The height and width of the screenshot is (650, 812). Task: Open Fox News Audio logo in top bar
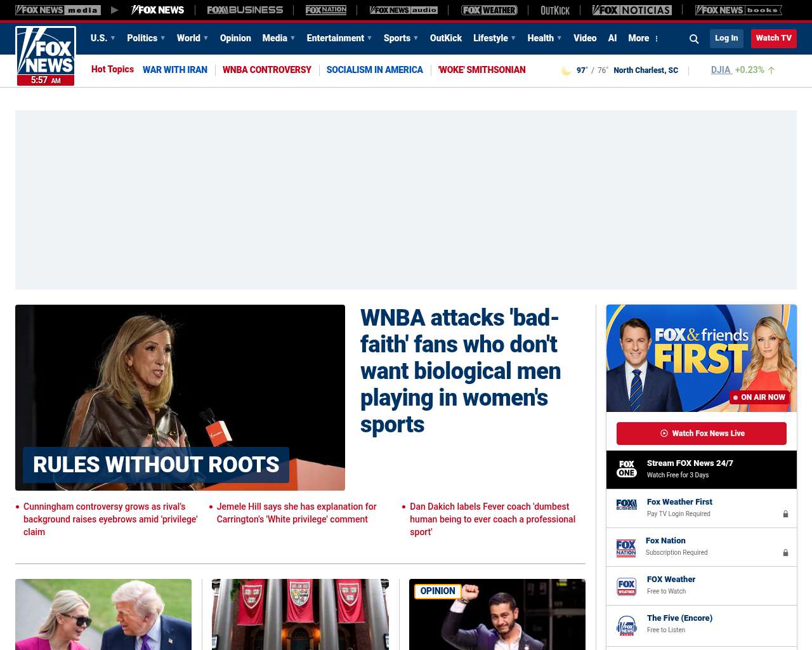coord(403,10)
